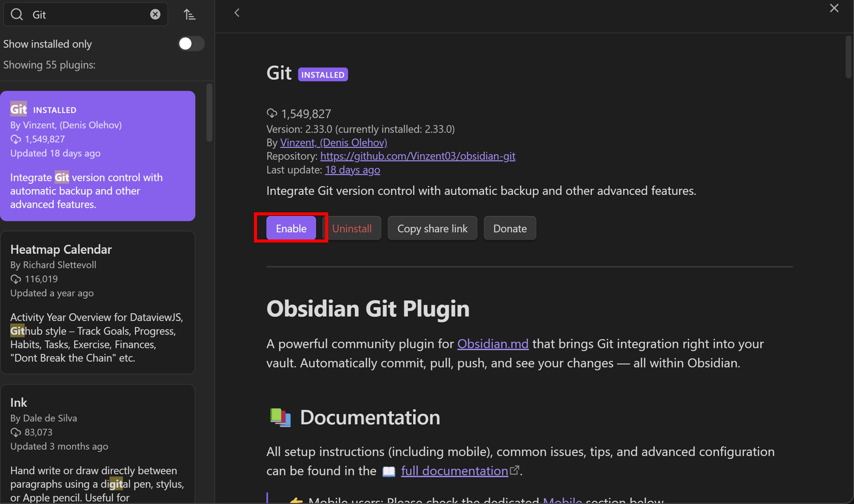This screenshot has height=504, width=854.
Task: Click the download icon on Heatmap Calendar card
Action: click(x=16, y=279)
